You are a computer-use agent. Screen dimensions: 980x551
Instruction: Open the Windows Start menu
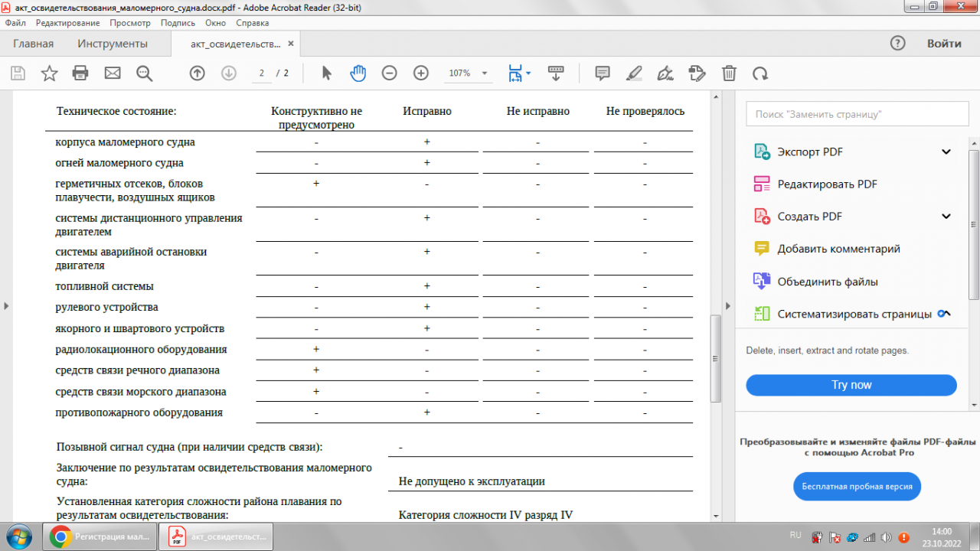click(18, 536)
